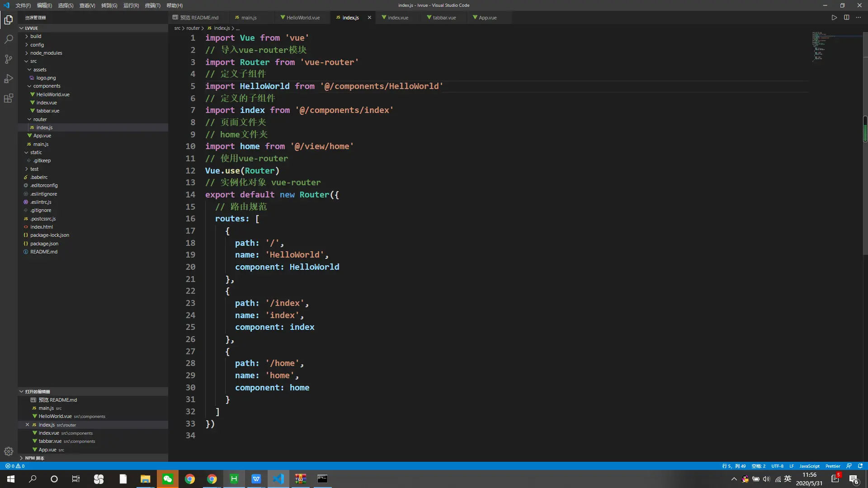Open the Explorer view in activity bar
Viewport: 868px width, 488px height.
[9, 20]
